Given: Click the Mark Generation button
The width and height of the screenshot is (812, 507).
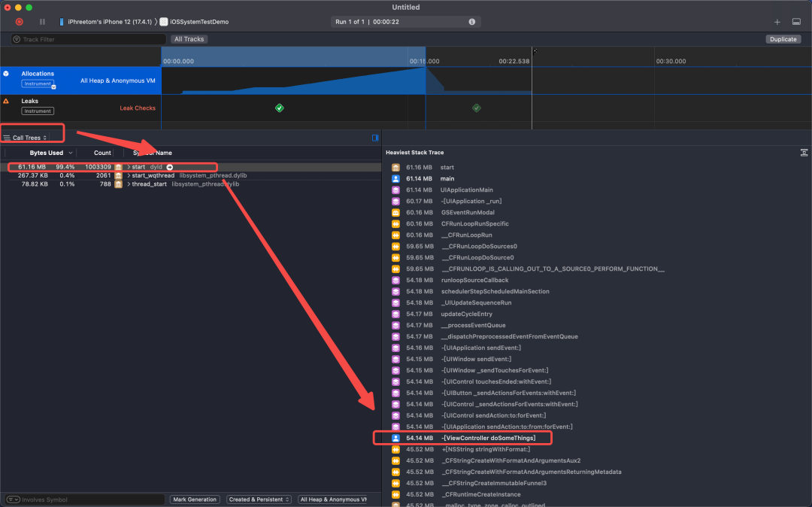Looking at the screenshot, I should [195, 499].
